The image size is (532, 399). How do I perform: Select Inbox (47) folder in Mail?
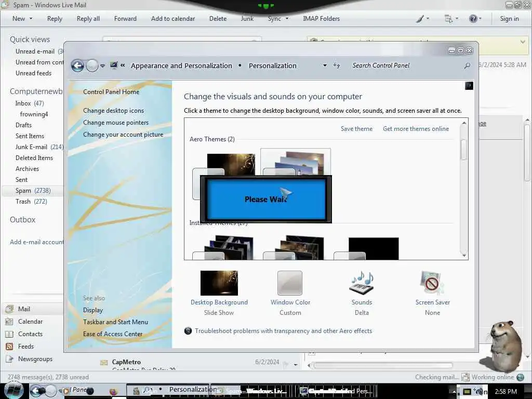pyautogui.click(x=30, y=103)
